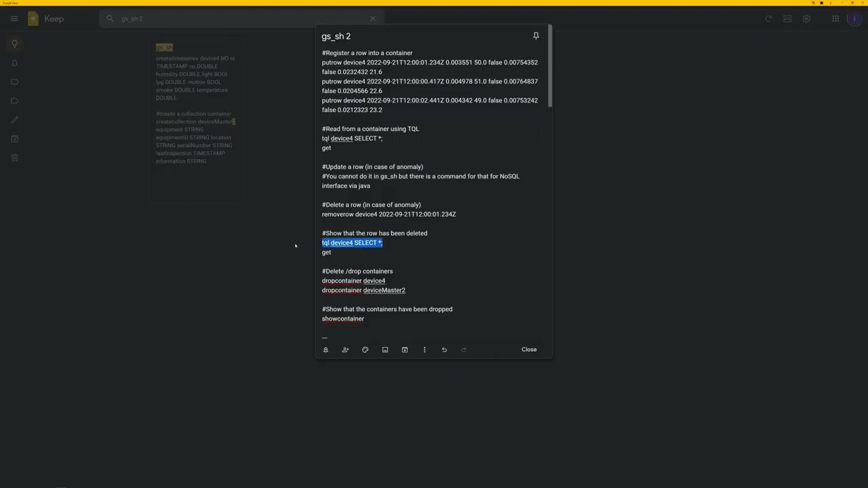The image size is (868, 488).
Task: Open the Google account avatar
Action: pos(854,19)
